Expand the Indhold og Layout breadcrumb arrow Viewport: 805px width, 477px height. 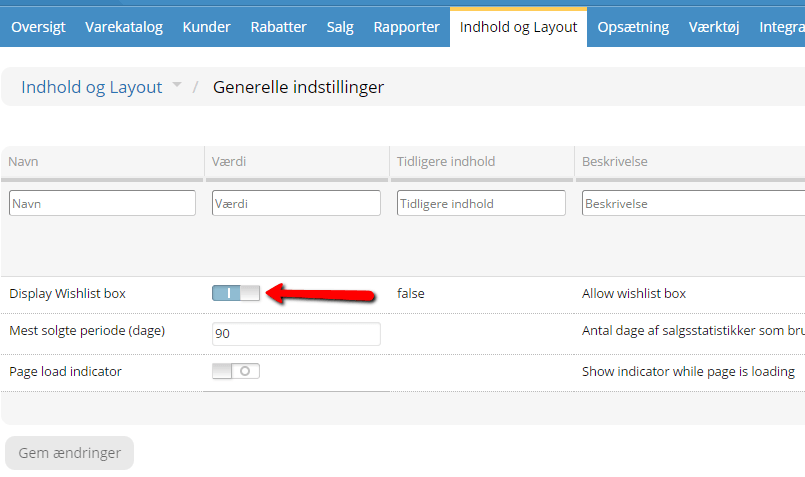point(177,85)
